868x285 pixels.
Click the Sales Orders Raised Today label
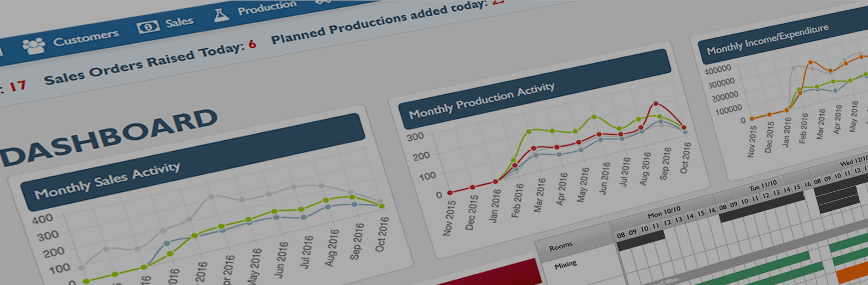coord(144,64)
